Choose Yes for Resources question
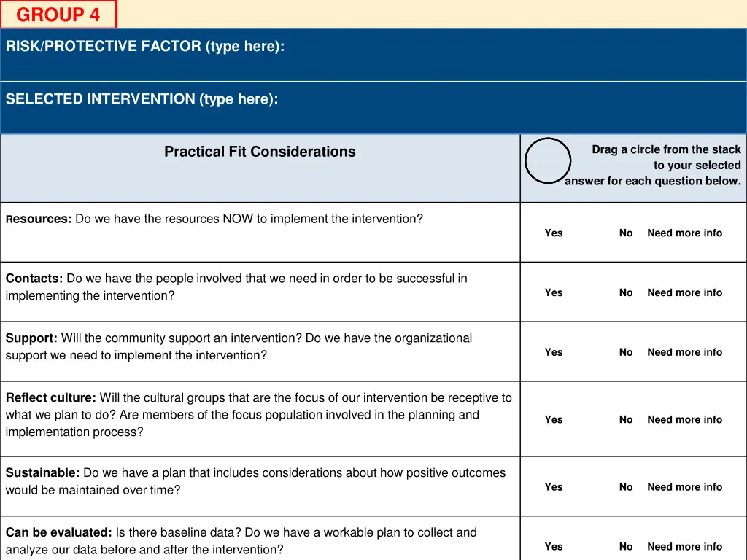Image resolution: width=747 pixels, height=560 pixels. click(x=554, y=233)
